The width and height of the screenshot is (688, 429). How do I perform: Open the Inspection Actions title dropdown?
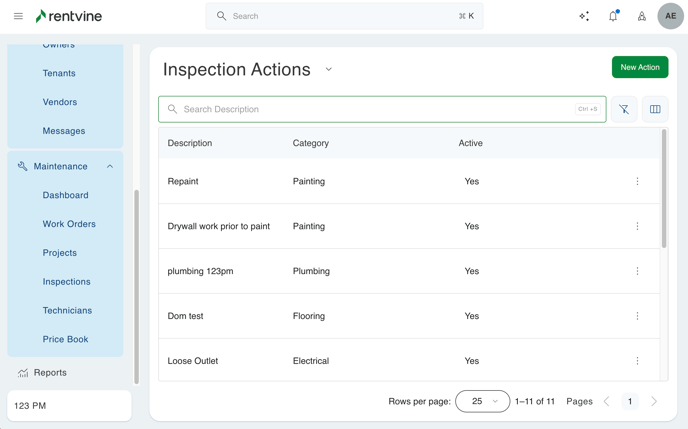click(x=329, y=70)
